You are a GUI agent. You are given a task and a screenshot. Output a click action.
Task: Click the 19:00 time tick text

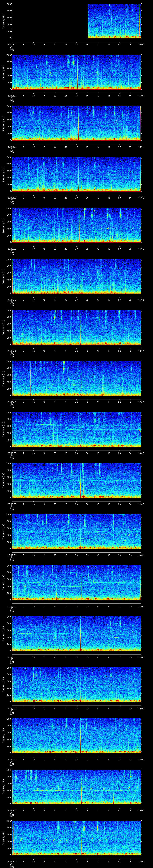tap(141, 504)
